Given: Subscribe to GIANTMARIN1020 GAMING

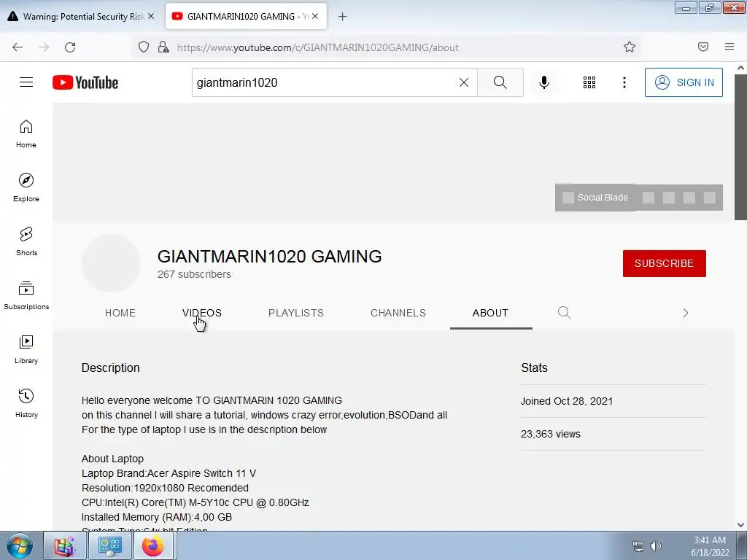Looking at the screenshot, I should (x=664, y=263).
